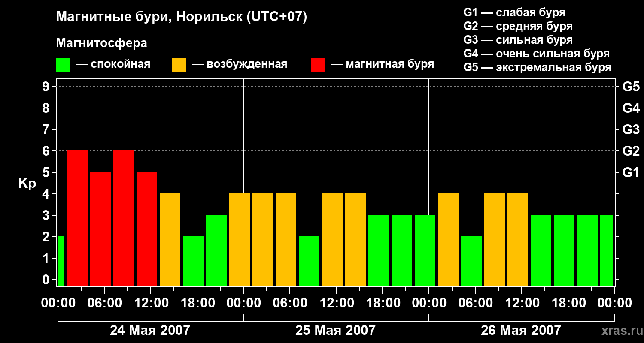Click the orange Kp 4 bar after 12:00, 24 May

coord(170,240)
